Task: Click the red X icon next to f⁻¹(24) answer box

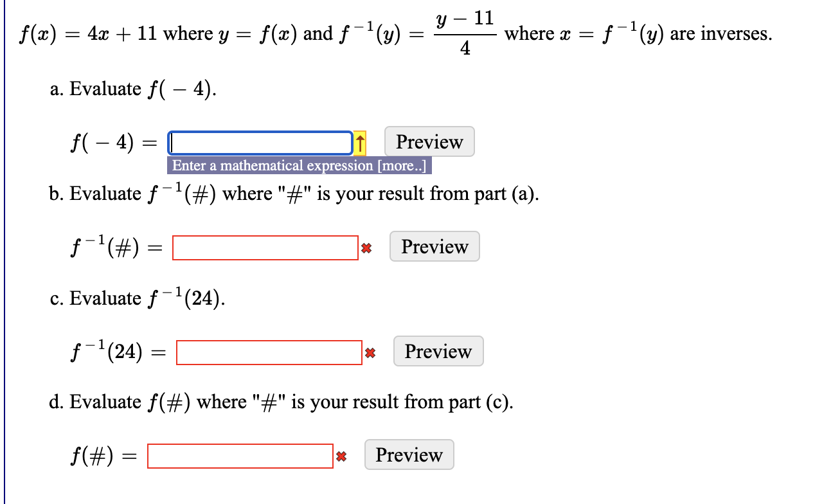Action: click(x=371, y=352)
